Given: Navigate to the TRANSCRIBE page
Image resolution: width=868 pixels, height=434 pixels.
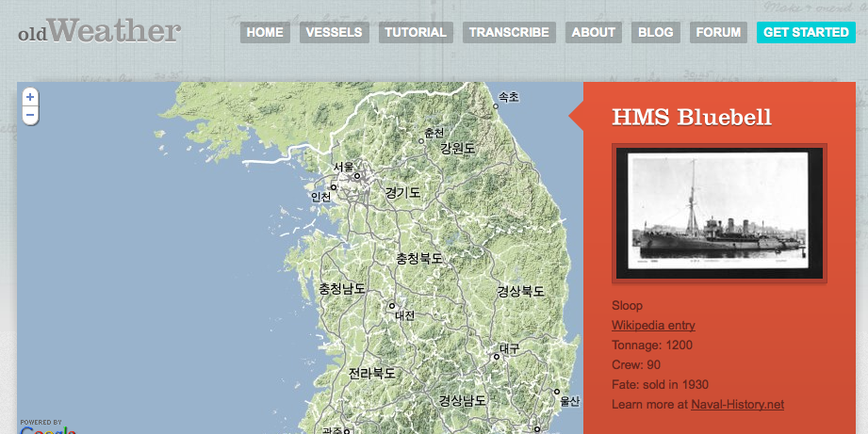Looking at the screenshot, I should 509,33.
